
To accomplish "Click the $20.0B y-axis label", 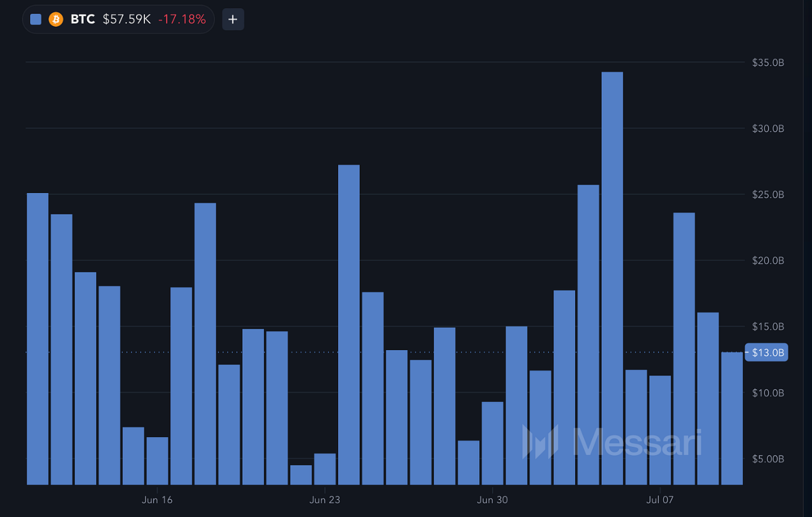I will tap(768, 261).
